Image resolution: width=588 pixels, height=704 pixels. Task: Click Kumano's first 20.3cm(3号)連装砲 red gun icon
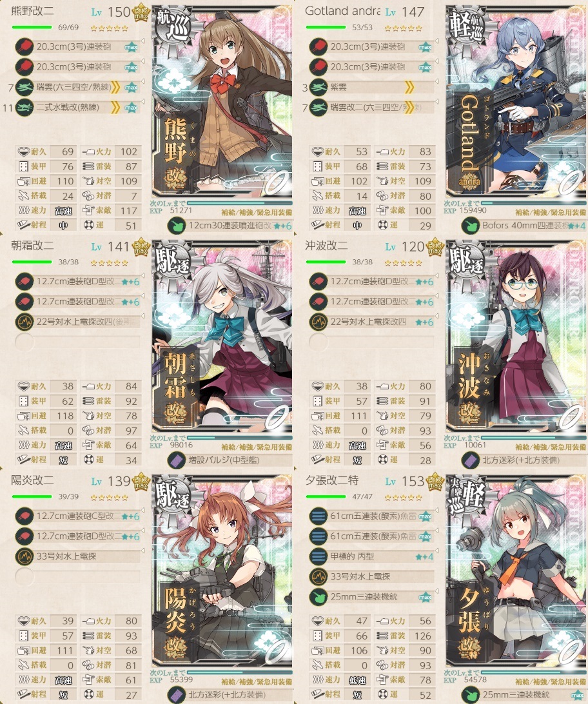click(24, 46)
